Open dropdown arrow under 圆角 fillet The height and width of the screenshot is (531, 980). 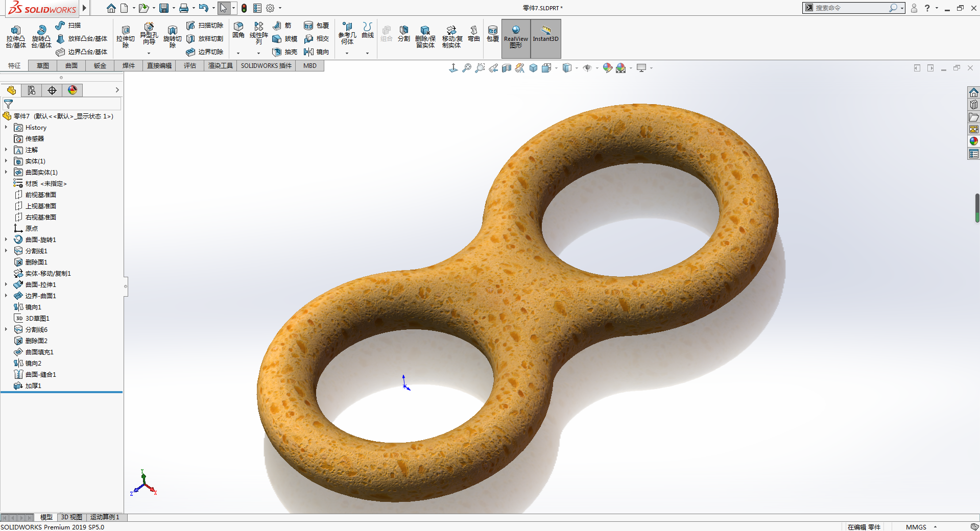pos(238,53)
